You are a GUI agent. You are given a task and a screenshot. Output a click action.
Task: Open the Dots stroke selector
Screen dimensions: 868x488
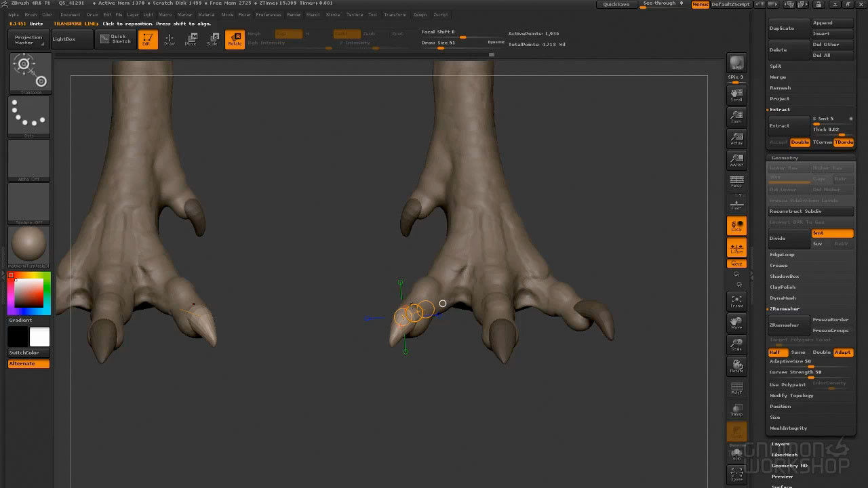29,117
